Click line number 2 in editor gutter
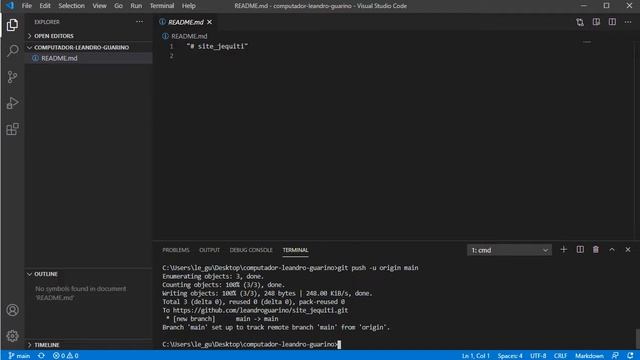The image size is (640, 360). click(x=171, y=55)
